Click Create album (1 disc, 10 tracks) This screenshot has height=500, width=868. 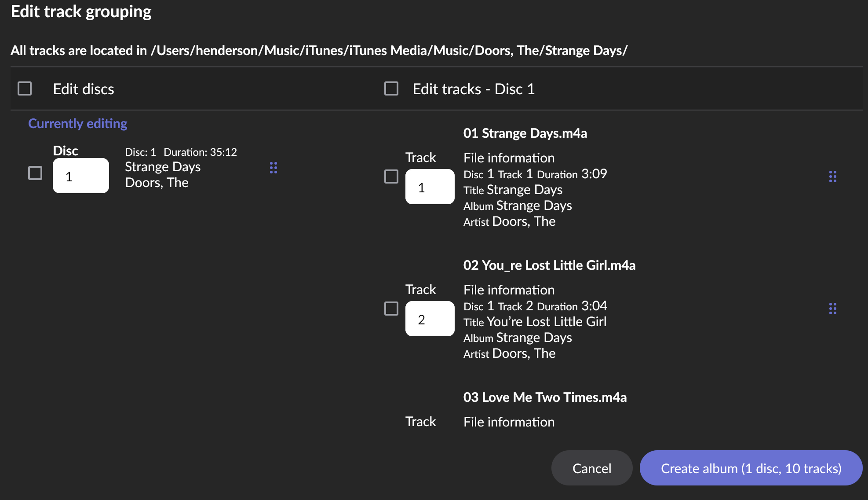click(x=751, y=468)
